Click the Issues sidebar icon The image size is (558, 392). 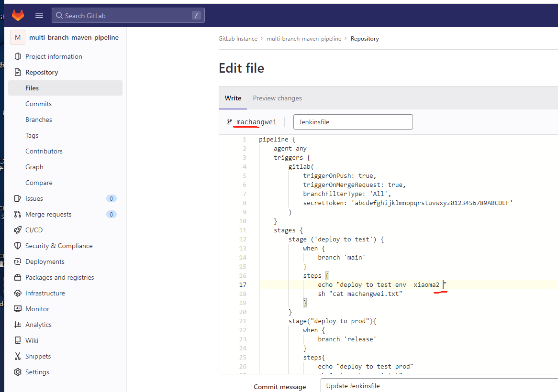tap(17, 198)
